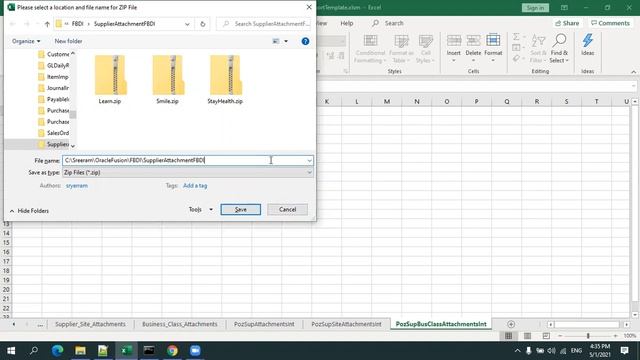The height and width of the screenshot is (360, 640).
Task: Click the folder tree scroll down arrow
Action: (73, 146)
